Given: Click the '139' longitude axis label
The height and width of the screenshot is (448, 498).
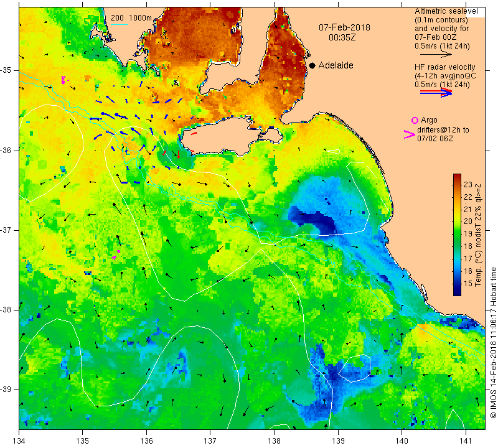Looking at the screenshot, I should 338,441.
